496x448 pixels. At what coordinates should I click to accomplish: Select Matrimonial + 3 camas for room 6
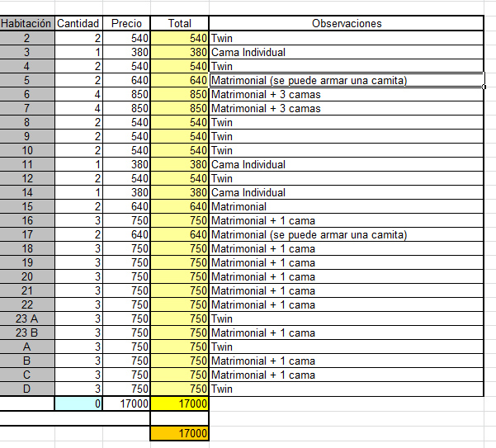(x=346, y=94)
